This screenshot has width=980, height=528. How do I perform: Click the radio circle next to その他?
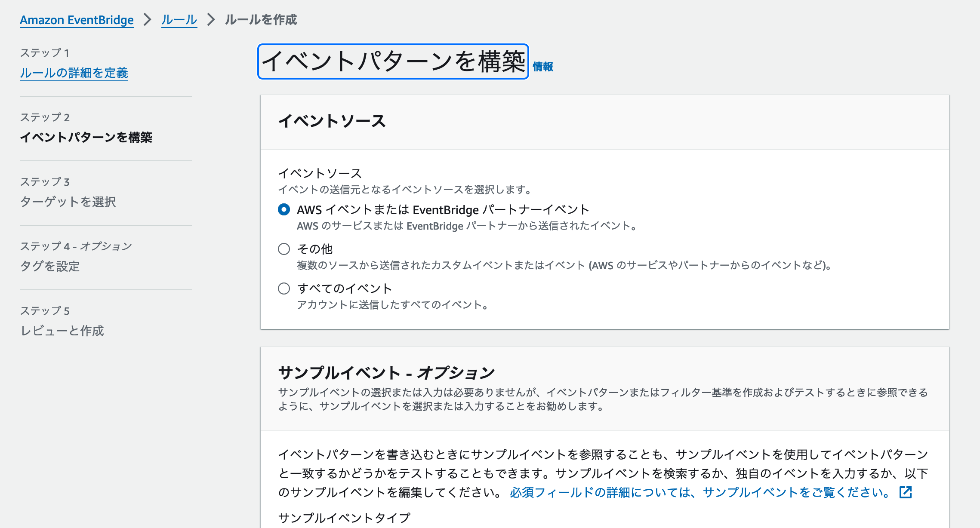click(x=284, y=249)
